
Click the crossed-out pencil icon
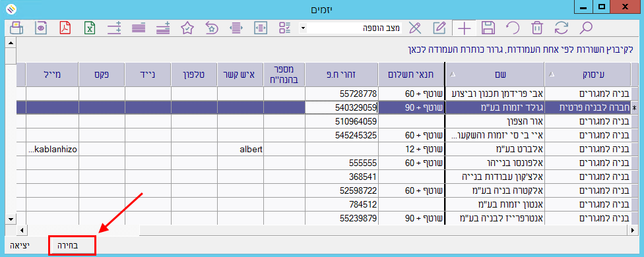pyautogui.click(x=415, y=28)
